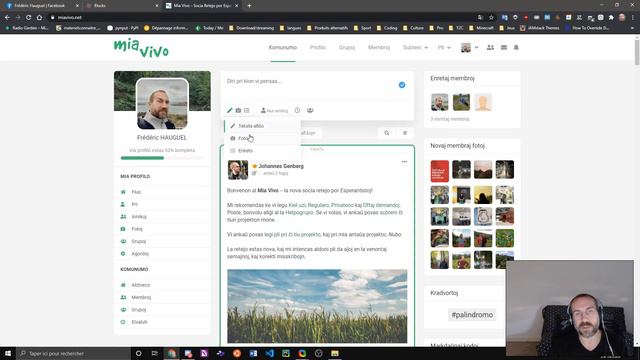
Task: Click default silhouette avatar in Enretaj membroj
Action: (483, 102)
